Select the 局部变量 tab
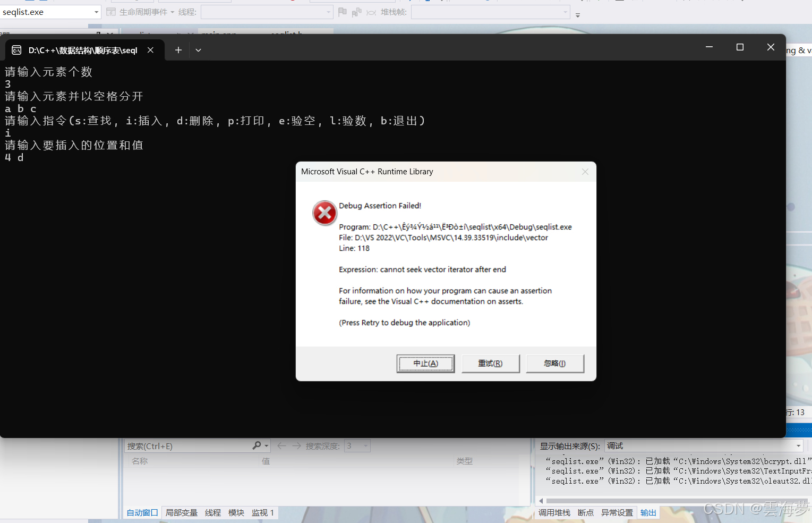Viewport: 812px width, 523px height. point(181,512)
